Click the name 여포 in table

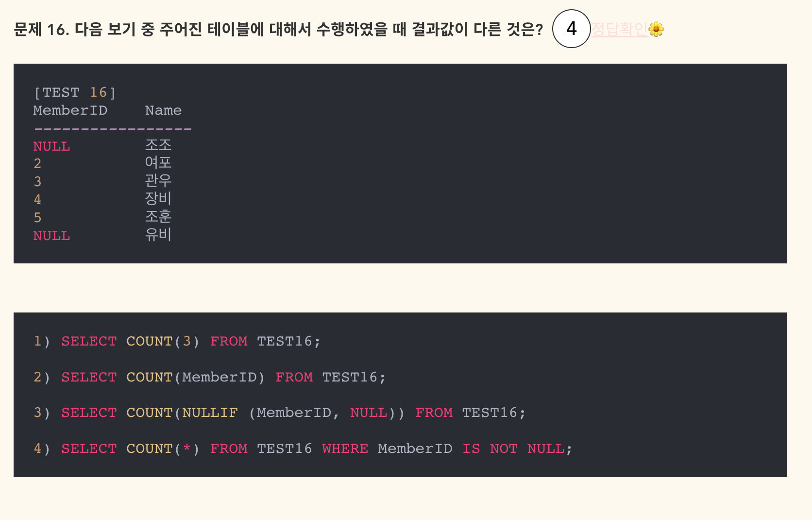tap(158, 163)
